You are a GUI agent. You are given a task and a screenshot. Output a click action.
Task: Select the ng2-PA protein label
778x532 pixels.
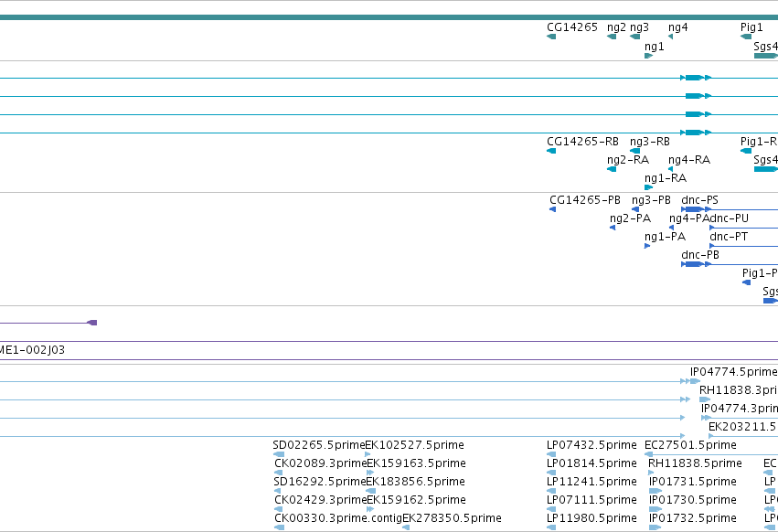630,218
